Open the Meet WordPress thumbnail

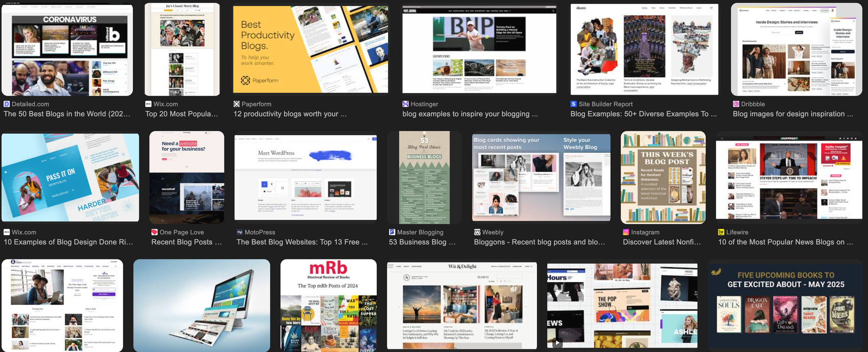306,177
